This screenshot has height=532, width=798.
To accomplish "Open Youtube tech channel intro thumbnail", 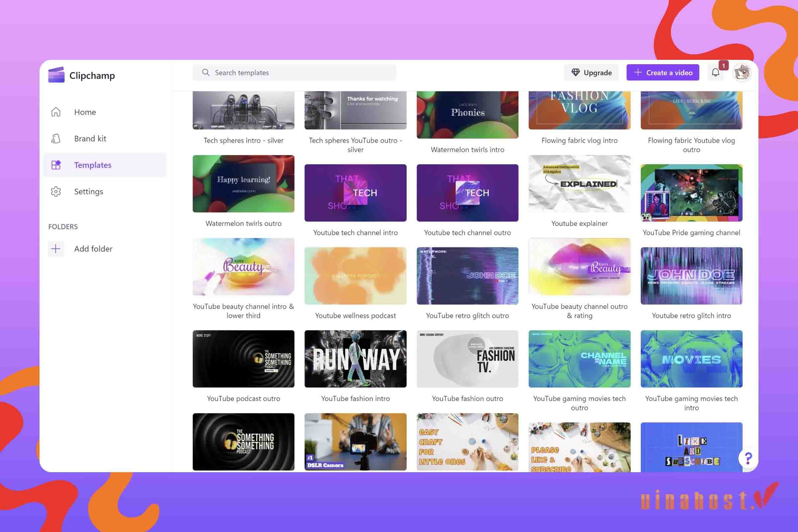I will click(x=355, y=193).
